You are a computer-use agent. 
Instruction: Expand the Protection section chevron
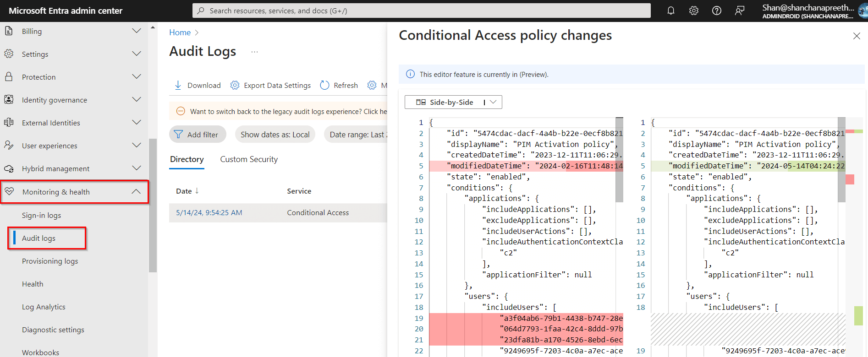click(137, 76)
